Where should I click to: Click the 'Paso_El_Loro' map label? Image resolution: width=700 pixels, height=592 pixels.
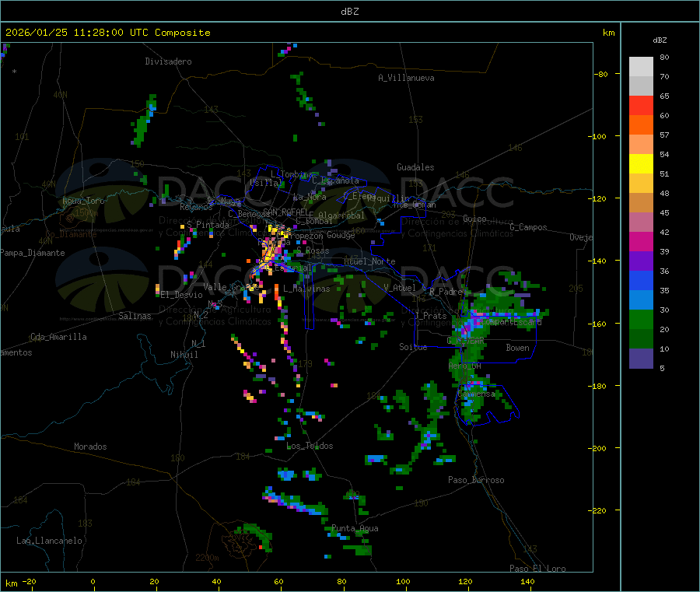pos(538,569)
